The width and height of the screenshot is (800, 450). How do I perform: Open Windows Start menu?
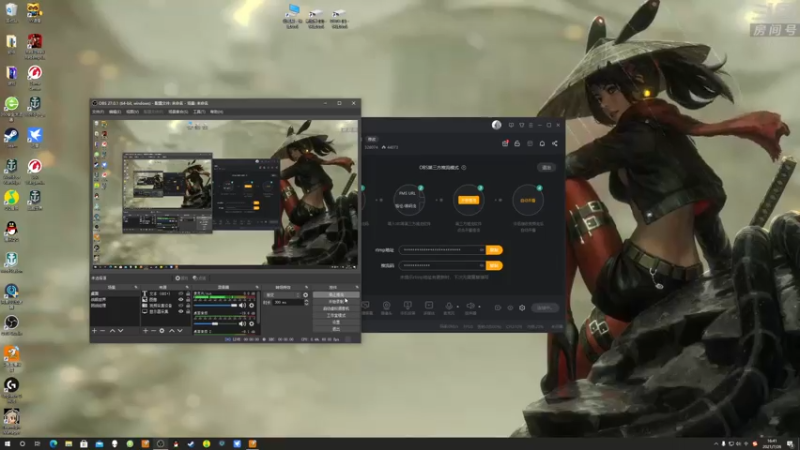click(x=7, y=444)
